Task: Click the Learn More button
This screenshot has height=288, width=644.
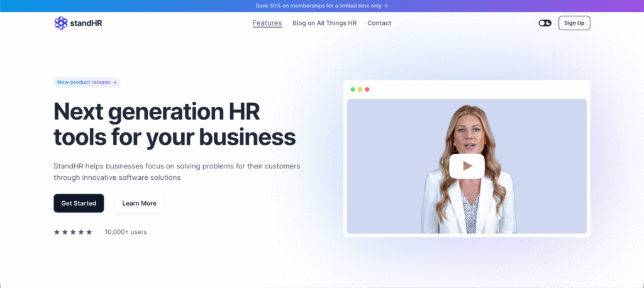Action: 139,203
